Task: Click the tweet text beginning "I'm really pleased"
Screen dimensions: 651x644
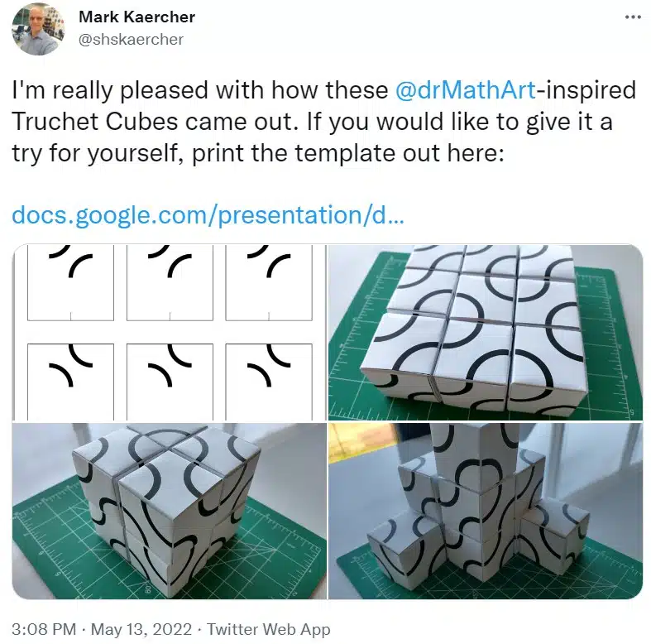Action: pos(323,122)
